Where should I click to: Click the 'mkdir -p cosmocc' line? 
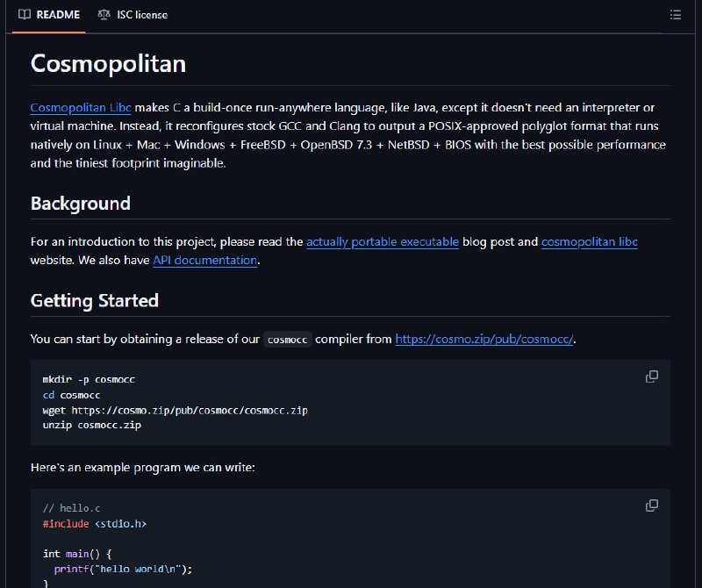89,379
